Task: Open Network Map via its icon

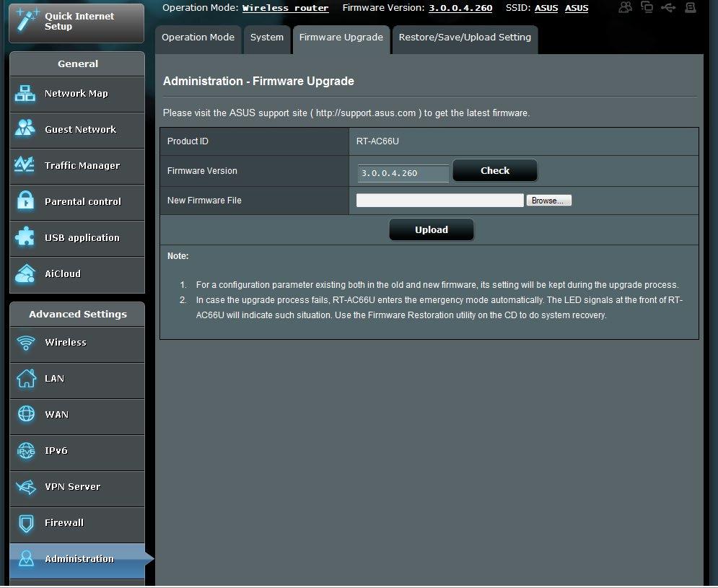Action: [x=25, y=93]
